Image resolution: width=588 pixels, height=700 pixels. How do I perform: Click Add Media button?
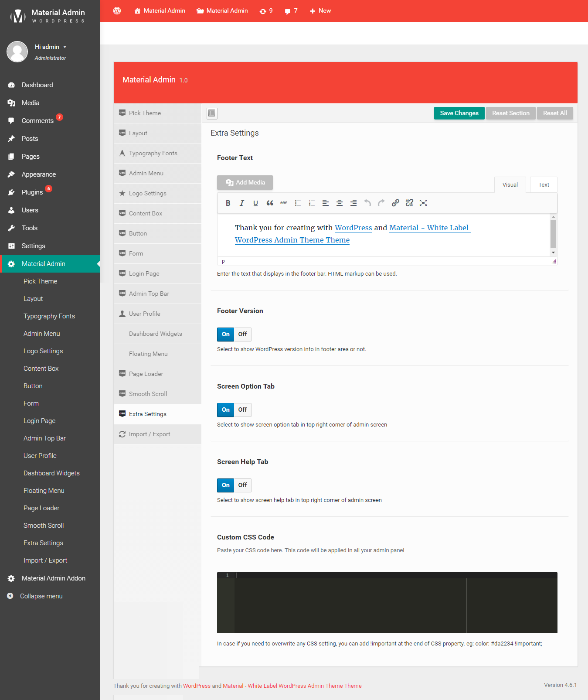pyautogui.click(x=245, y=183)
